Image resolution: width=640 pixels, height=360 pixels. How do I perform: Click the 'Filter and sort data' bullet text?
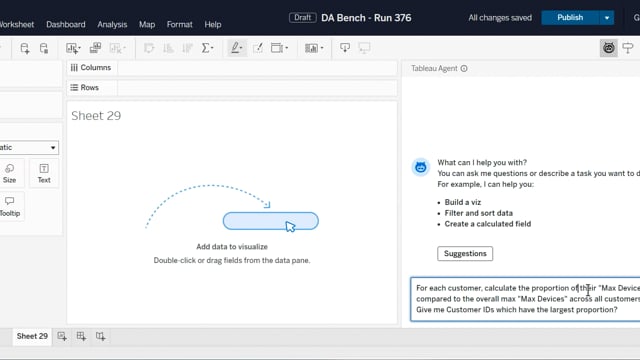(x=478, y=213)
